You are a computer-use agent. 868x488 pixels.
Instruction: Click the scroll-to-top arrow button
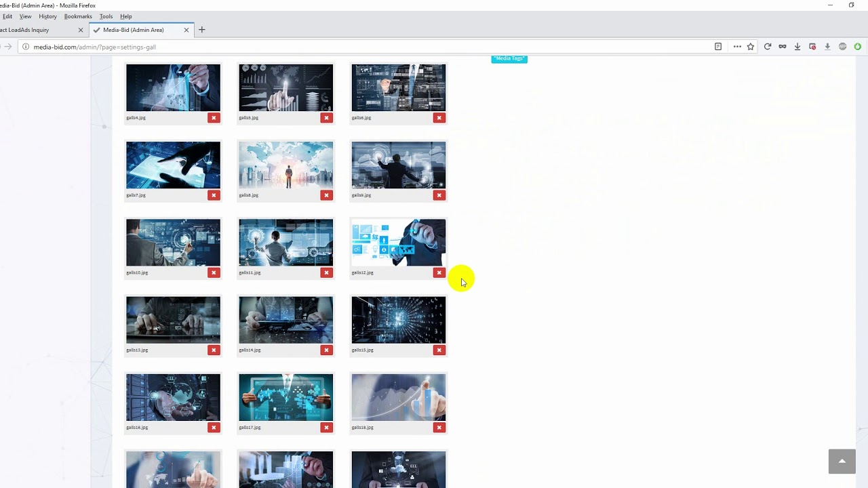(842, 462)
